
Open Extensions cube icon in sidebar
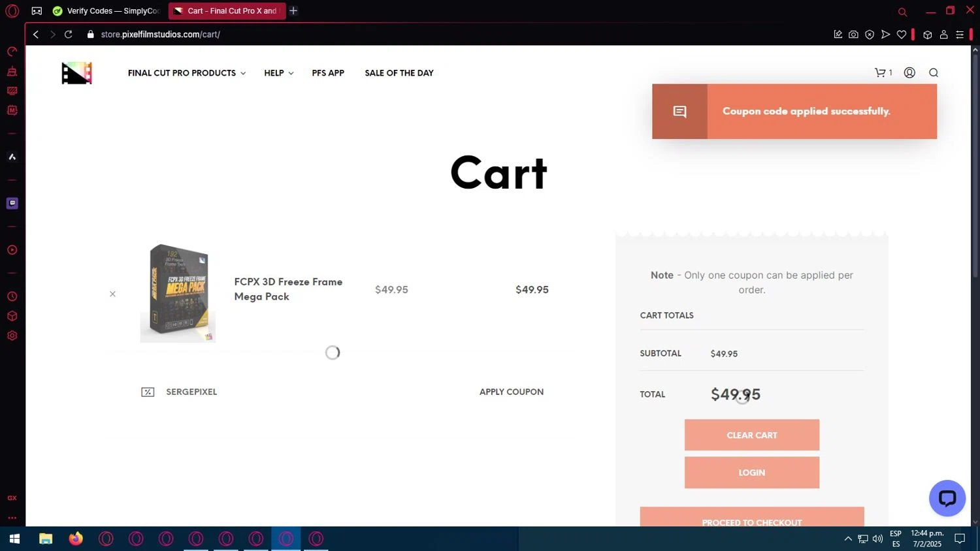click(12, 316)
